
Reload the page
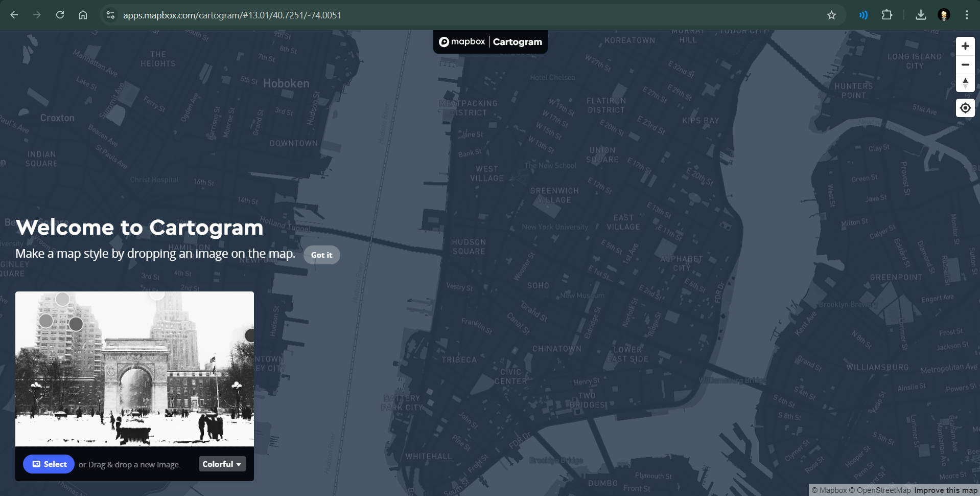(x=60, y=15)
